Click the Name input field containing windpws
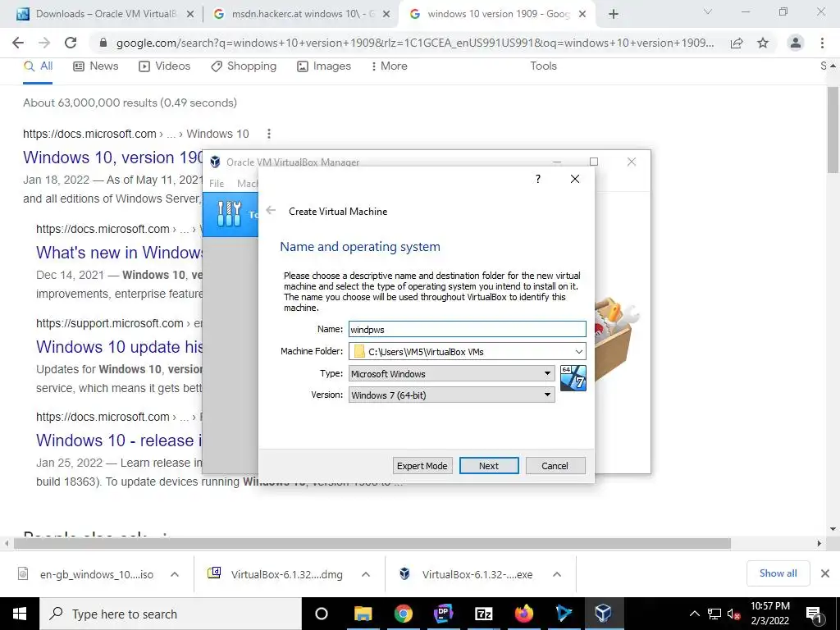 [467, 330]
